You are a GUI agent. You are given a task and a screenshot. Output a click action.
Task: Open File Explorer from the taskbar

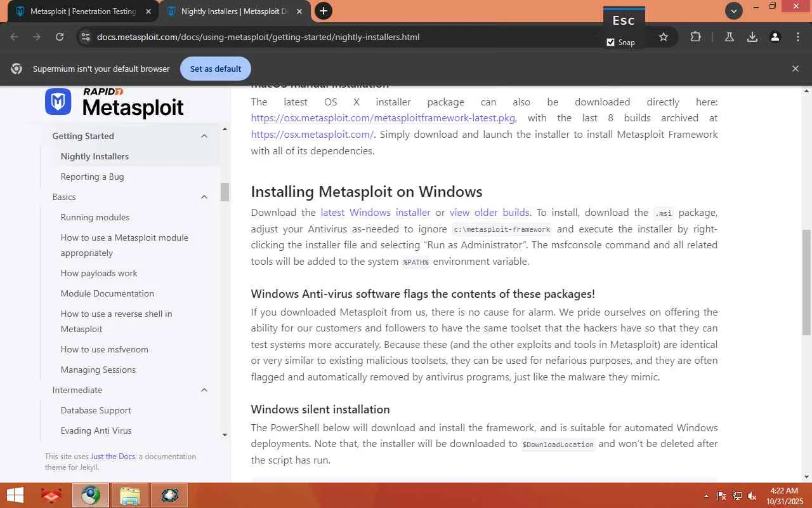(130, 495)
